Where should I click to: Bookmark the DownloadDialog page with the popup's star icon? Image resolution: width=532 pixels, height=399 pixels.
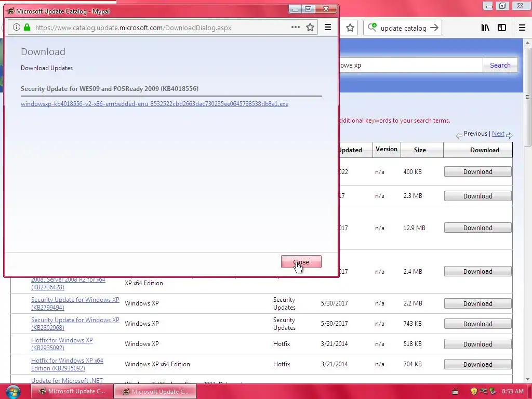(x=310, y=28)
